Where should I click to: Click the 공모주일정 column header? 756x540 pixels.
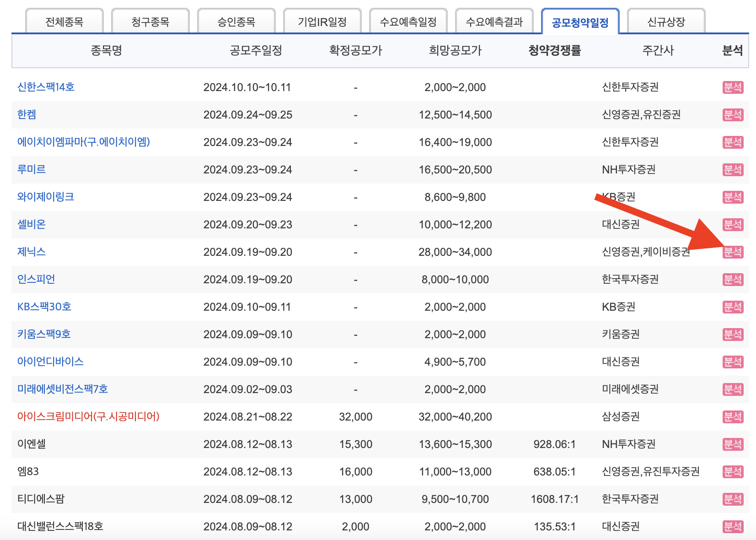[x=256, y=50]
